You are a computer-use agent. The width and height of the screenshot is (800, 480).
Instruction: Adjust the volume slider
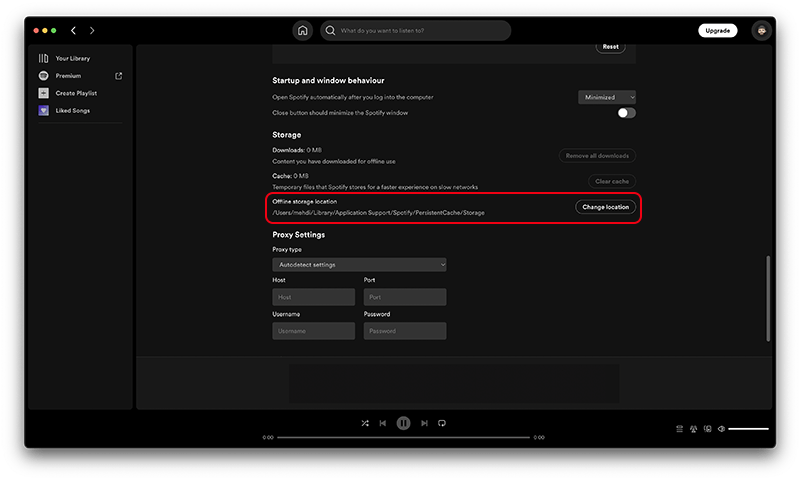[x=748, y=429]
